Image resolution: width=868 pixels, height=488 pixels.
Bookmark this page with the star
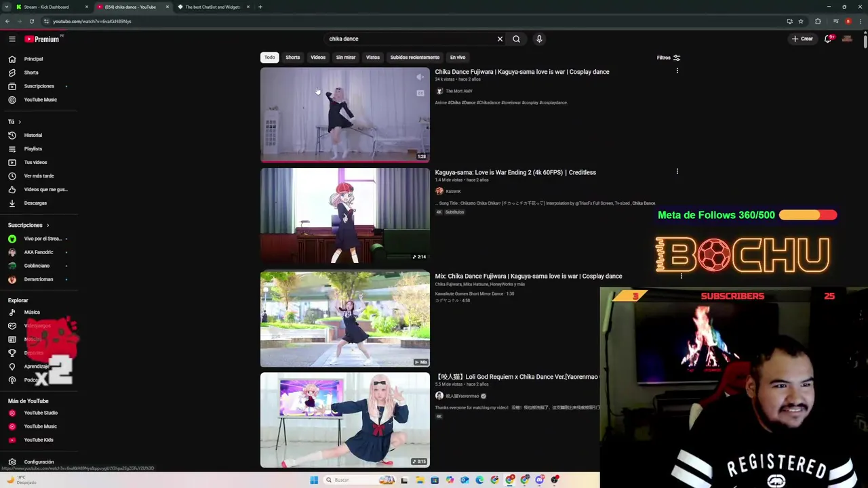point(801,21)
